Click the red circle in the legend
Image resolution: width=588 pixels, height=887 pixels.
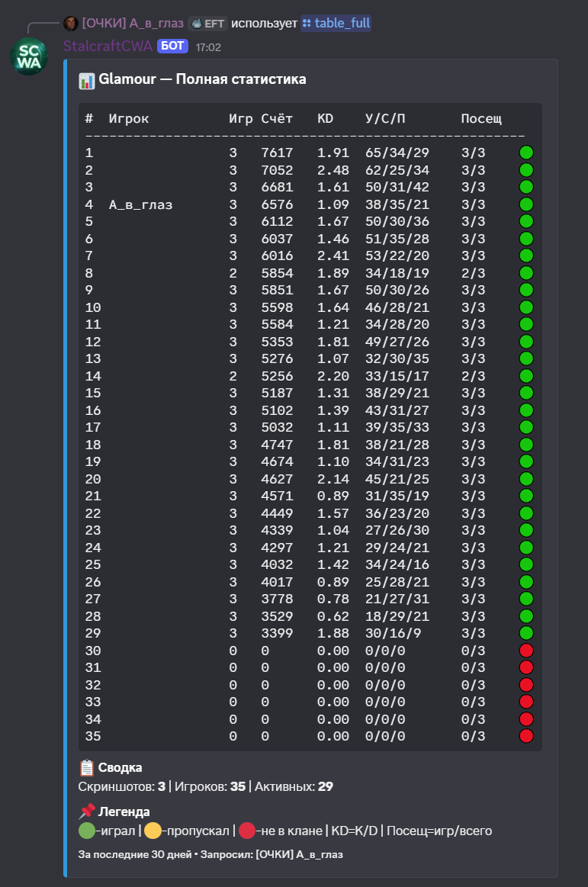(247, 831)
